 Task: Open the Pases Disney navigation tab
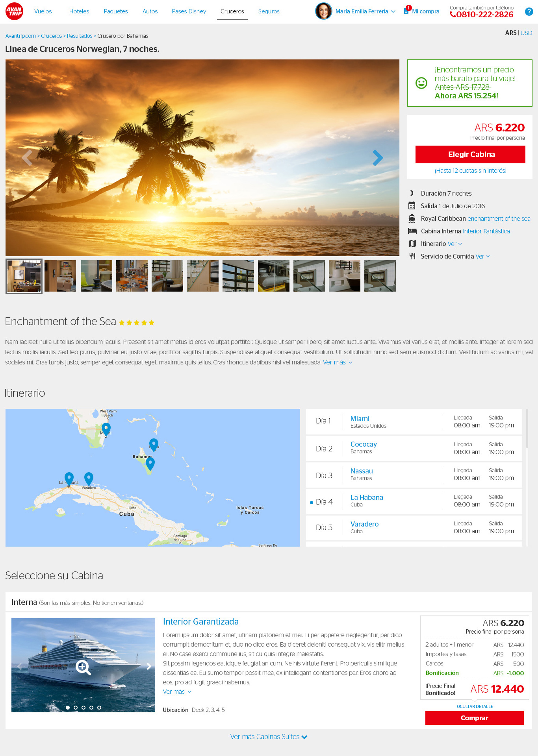[189, 11]
